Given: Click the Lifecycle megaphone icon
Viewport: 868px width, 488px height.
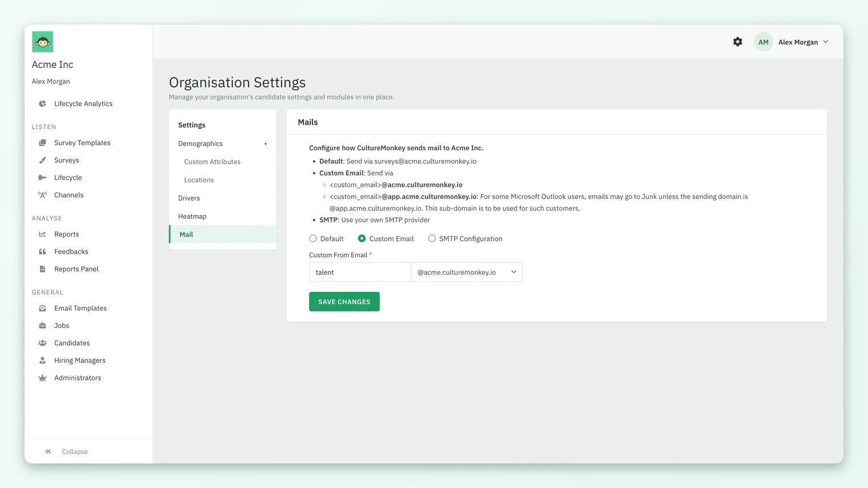Looking at the screenshot, I should [x=42, y=178].
